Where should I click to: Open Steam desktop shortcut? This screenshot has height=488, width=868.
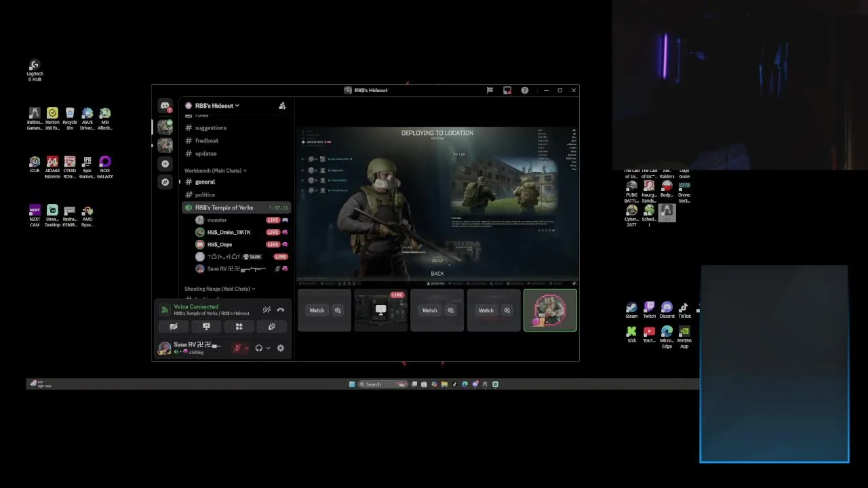point(631,310)
